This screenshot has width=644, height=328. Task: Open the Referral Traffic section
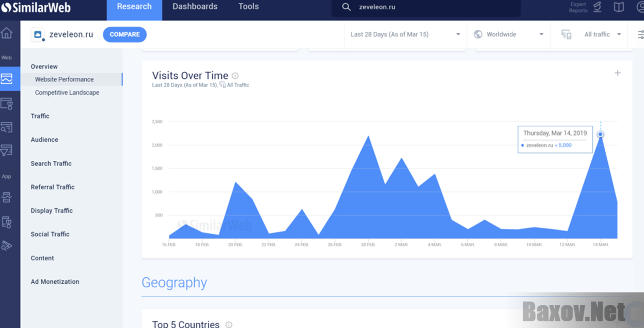point(53,187)
